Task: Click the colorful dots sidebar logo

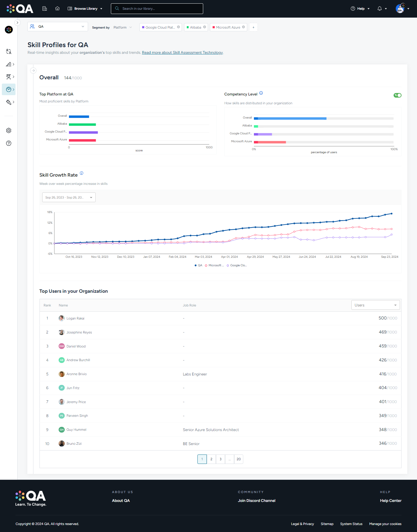Action: click(9, 29)
